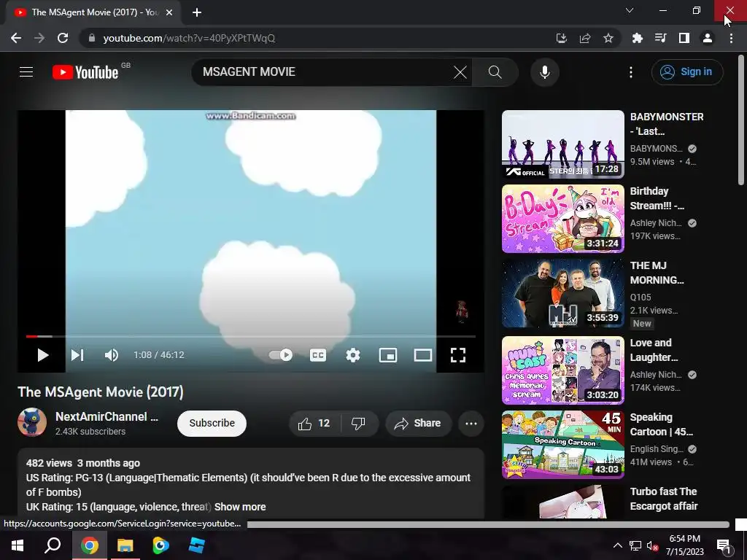The width and height of the screenshot is (747, 560).
Task: Click the address bar URL
Action: click(x=189, y=38)
